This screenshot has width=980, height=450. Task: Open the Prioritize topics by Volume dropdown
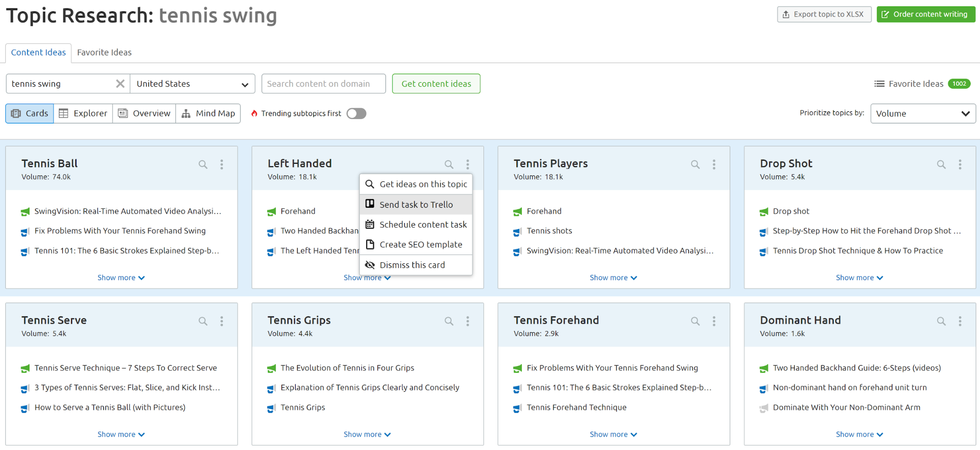[923, 113]
